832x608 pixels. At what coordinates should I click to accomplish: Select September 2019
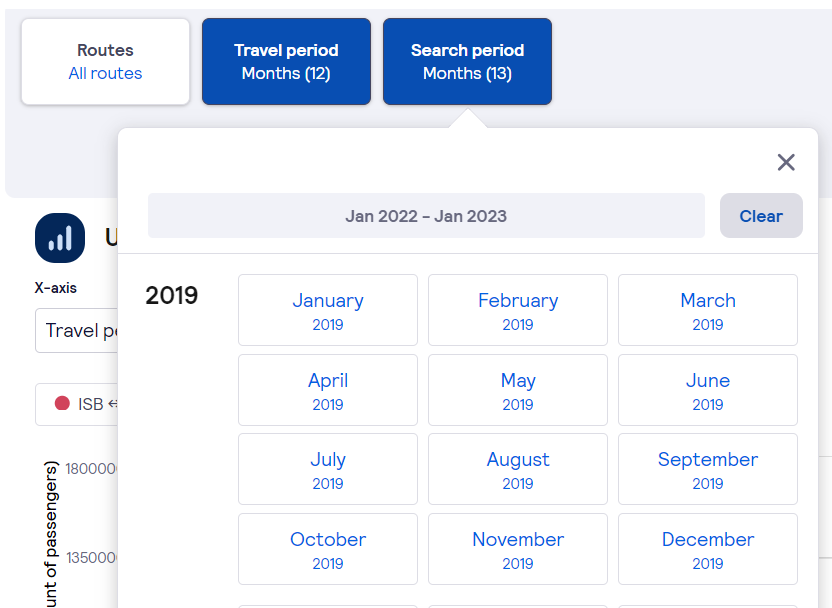tap(708, 470)
